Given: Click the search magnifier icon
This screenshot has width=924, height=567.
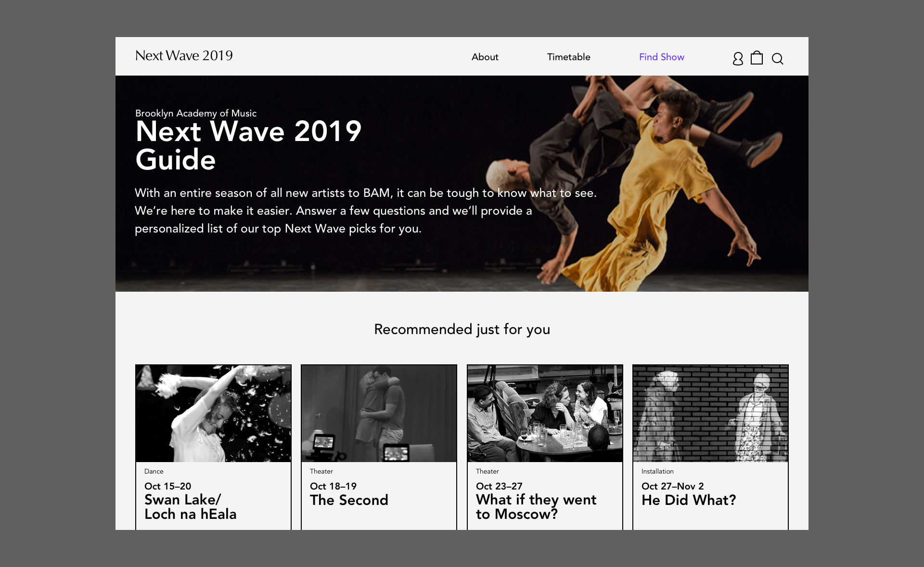Looking at the screenshot, I should 778,59.
